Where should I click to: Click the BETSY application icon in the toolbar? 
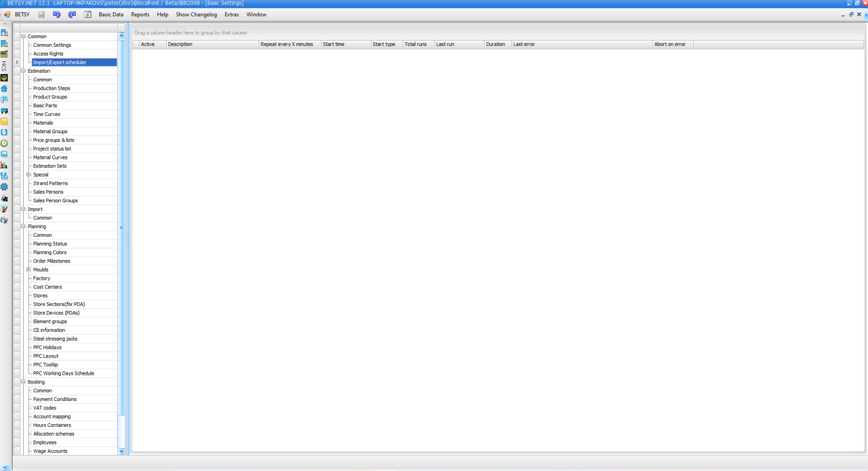click(x=6, y=14)
